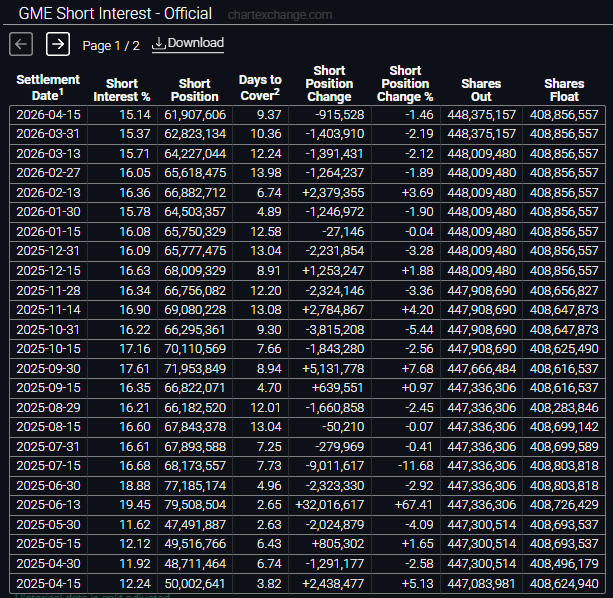Select the 2025-09-30 settlement date
Image resolution: width=613 pixels, height=598 pixels.
[48, 369]
